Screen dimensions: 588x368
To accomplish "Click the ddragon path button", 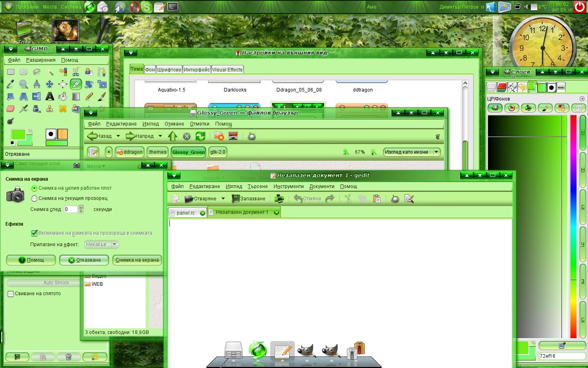I will [130, 152].
